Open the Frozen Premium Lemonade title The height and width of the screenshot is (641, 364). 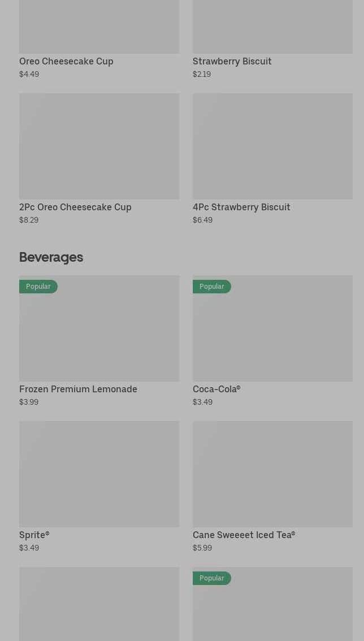[78, 389]
